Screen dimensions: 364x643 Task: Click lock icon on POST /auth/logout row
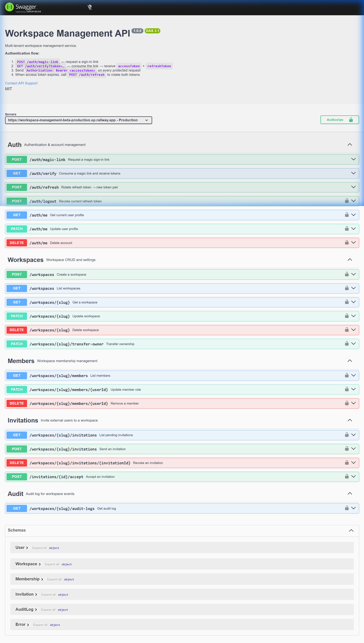coord(347,201)
